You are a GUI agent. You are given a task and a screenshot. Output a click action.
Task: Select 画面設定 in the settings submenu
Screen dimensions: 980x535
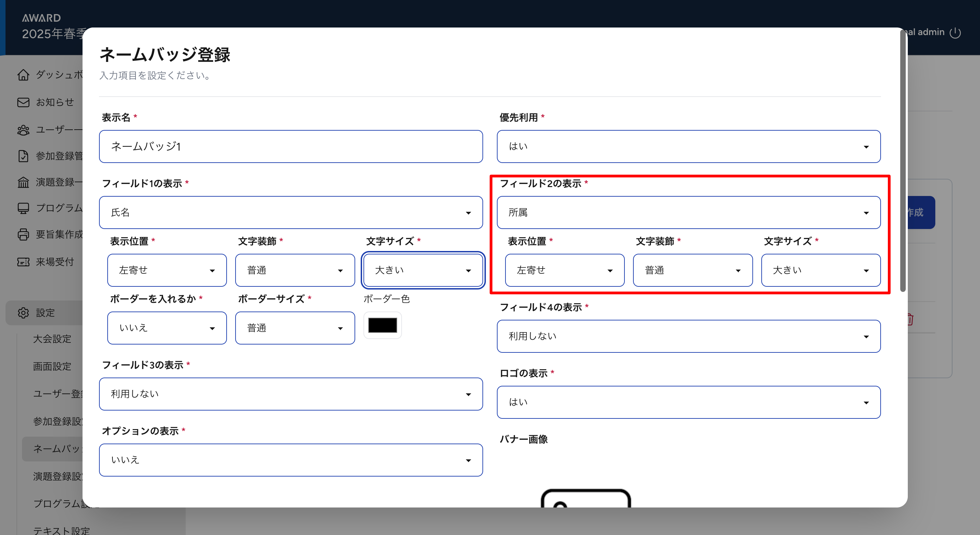coord(52,366)
